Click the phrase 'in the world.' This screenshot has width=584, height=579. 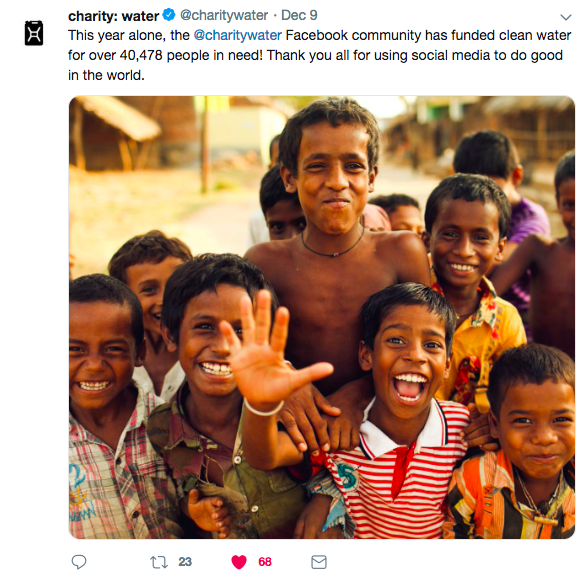[106, 75]
